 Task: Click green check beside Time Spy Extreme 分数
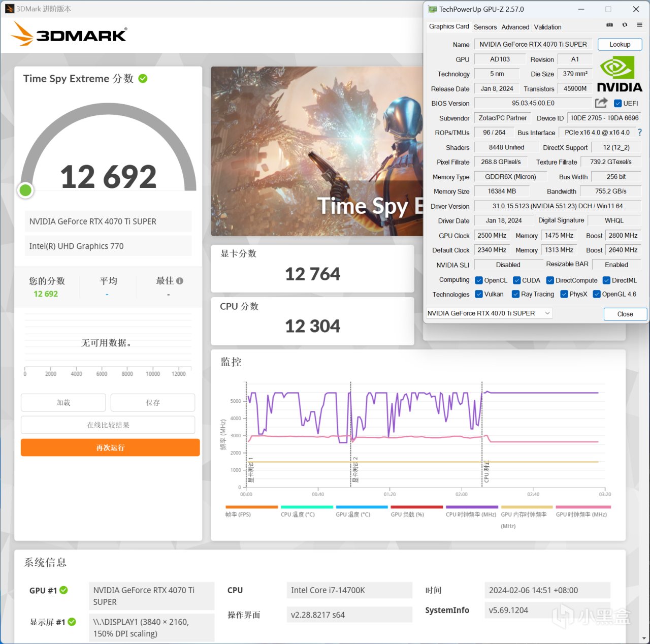(143, 78)
